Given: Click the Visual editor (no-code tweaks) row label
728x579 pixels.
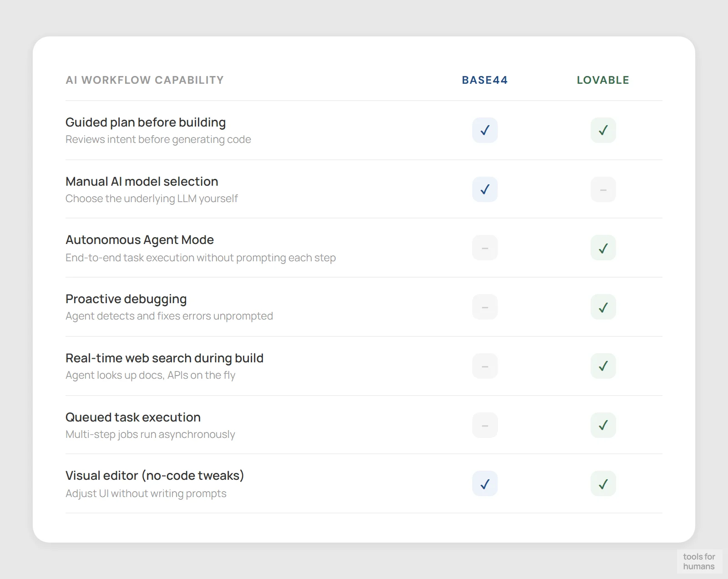Looking at the screenshot, I should (155, 475).
